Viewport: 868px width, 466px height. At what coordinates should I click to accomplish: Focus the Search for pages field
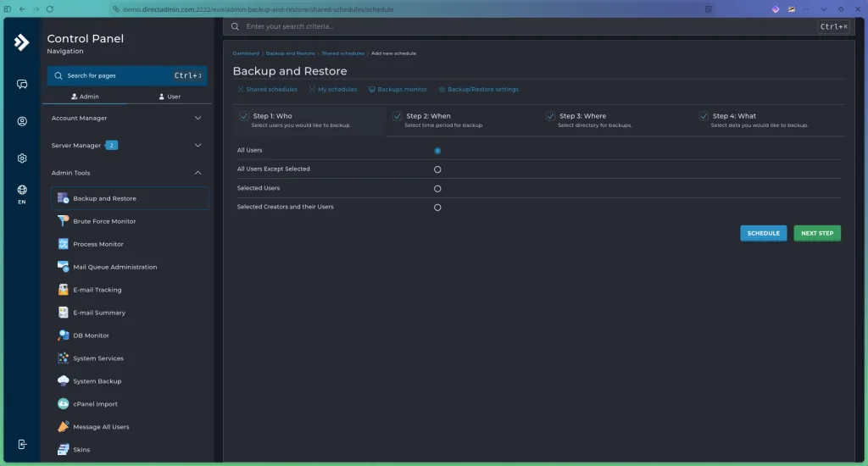tap(127, 75)
